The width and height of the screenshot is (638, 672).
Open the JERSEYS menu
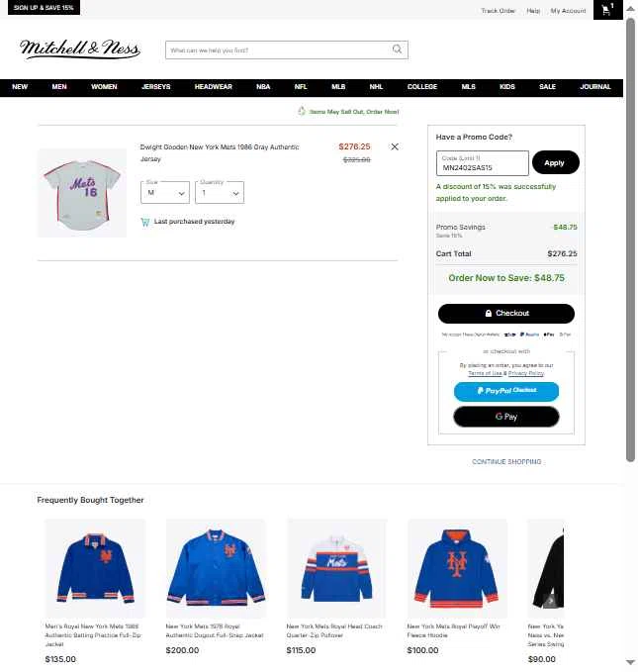click(156, 87)
